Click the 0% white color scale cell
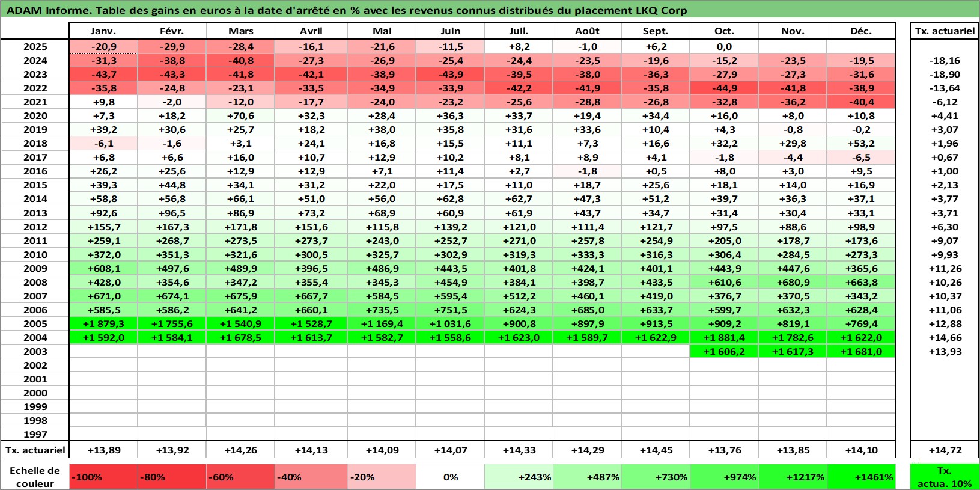980x490 pixels. 450,477
